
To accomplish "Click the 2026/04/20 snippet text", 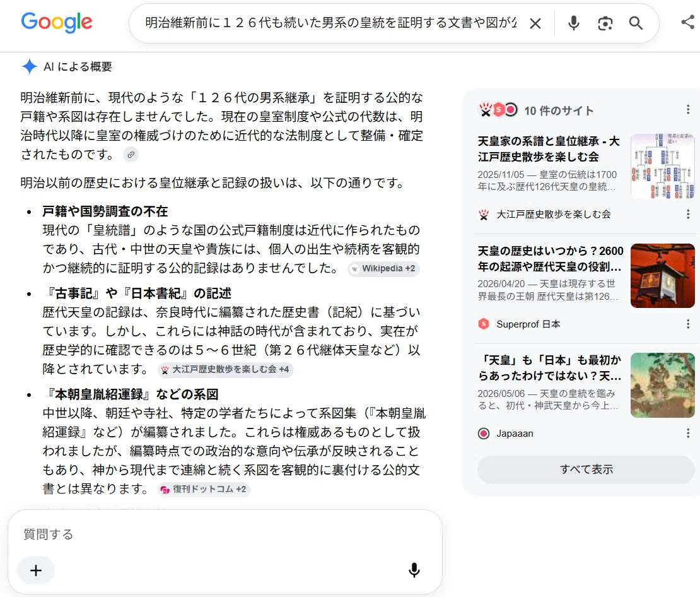I will click(x=548, y=290).
